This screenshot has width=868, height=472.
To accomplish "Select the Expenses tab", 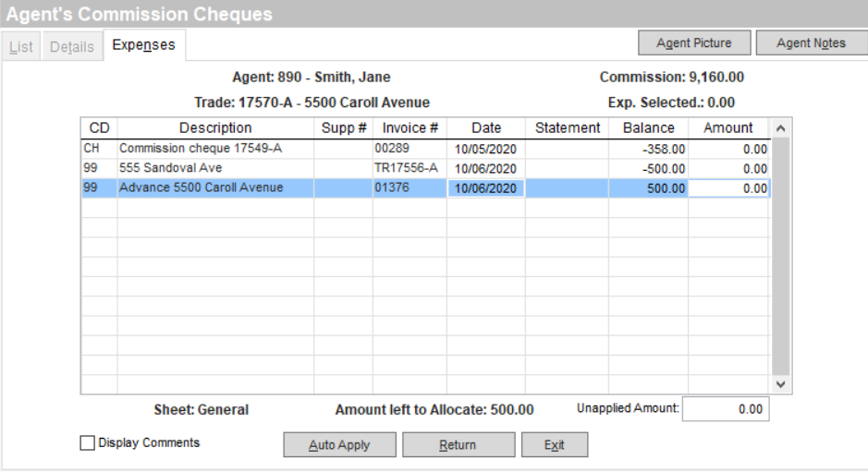I will click(143, 45).
